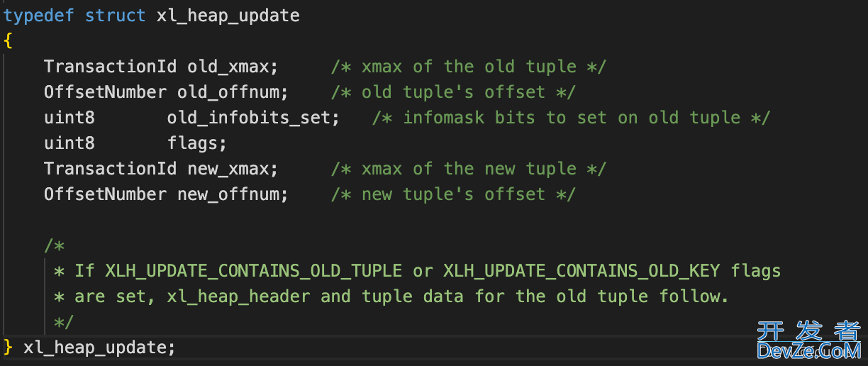The width and height of the screenshot is (868, 366).
Task: Click 'infomask bits to set' comment
Action: click(x=505, y=118)
